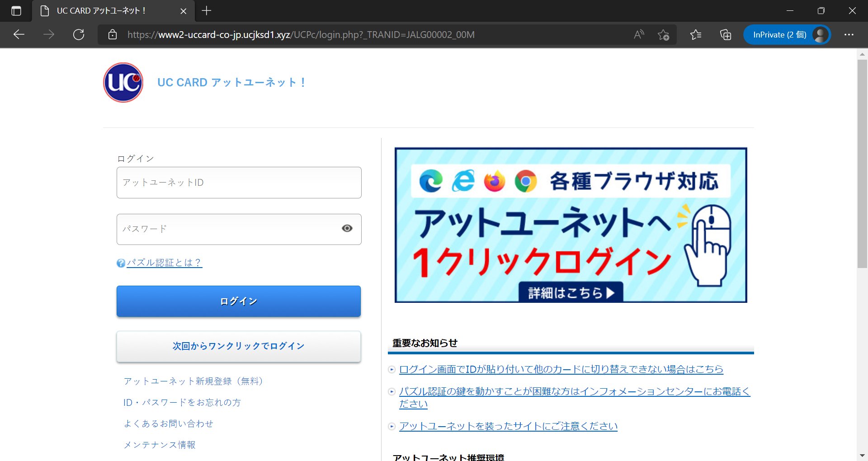
Task: Open パズル認証とは? link
Action: (x=165, y=263)
